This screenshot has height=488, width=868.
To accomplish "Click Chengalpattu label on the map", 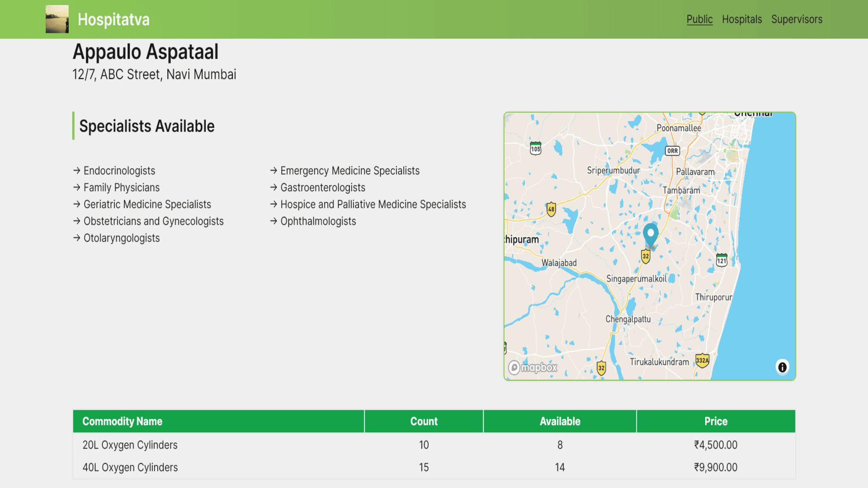I will [x=628, y=319].
